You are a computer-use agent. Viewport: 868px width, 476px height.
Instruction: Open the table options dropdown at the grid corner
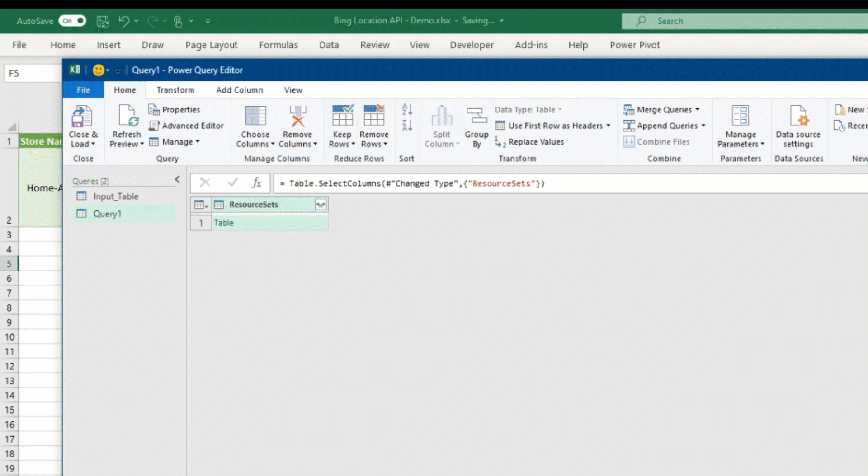pyautogui.click(x=201, y=205)
